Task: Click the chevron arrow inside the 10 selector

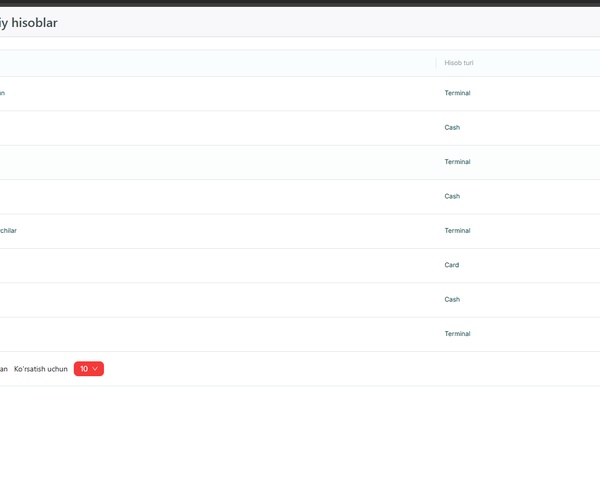Action: pos(96,369)
